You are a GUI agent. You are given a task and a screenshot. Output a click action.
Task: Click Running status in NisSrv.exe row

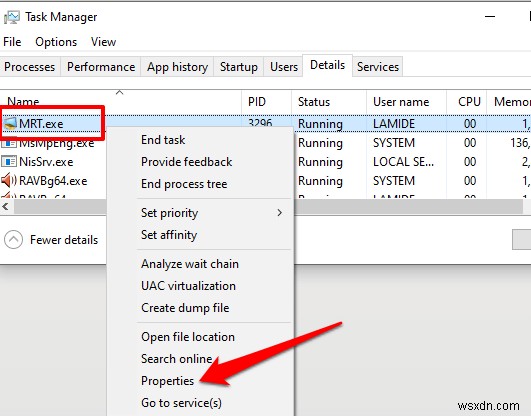pos(320,162)
